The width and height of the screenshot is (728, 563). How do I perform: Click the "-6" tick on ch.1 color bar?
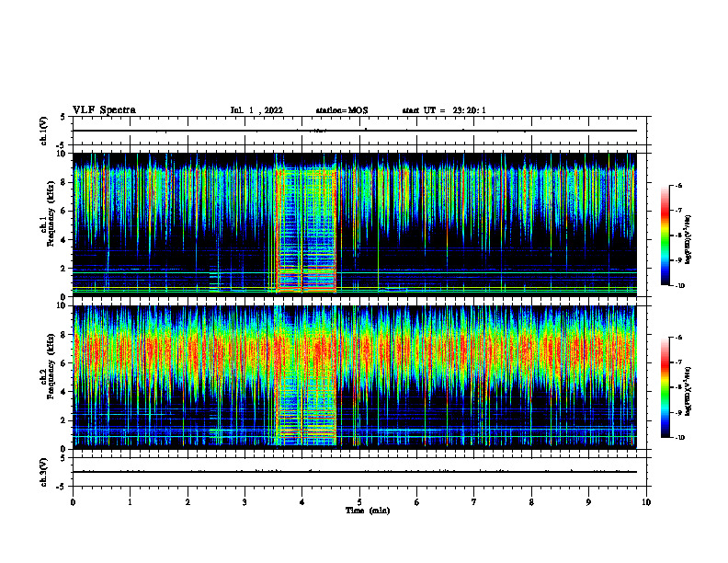tap(678, 185)
